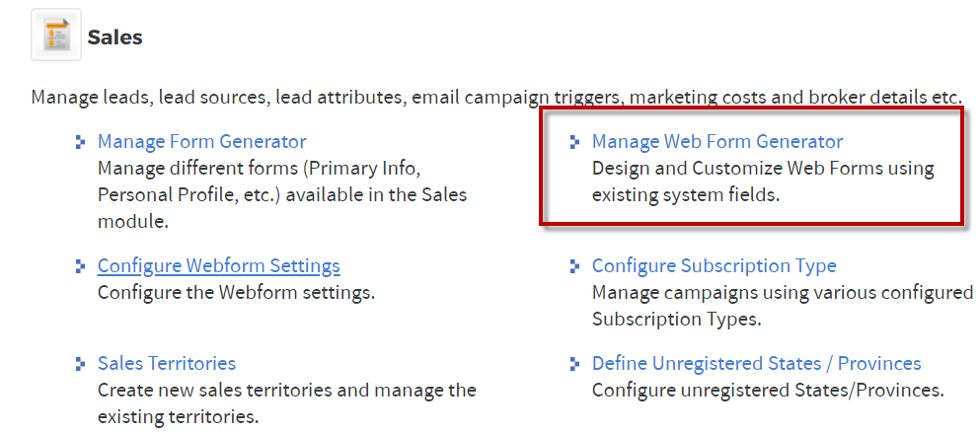Open the Configure Webform Settings link
The width and height of the screenshot is (980, 434).
(219, 266)
